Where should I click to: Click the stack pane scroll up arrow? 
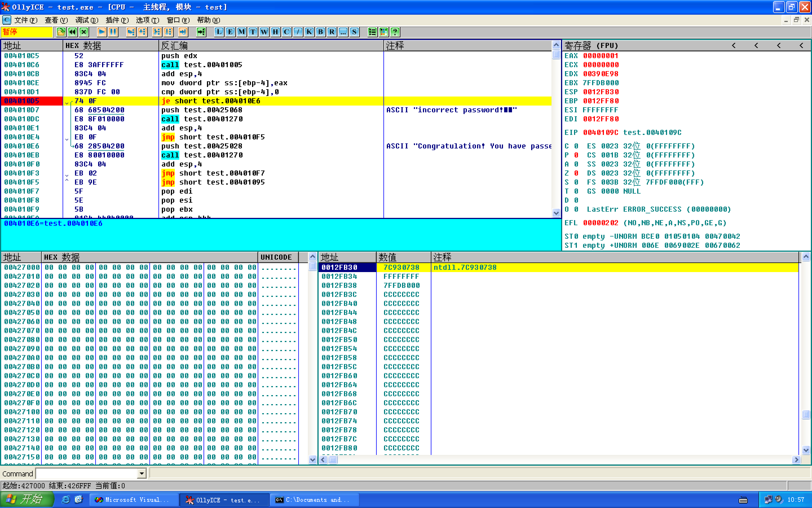pos(806,257)
